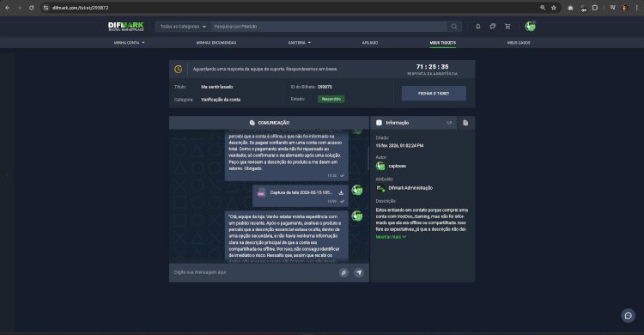Open Minhas Encomendas page

(216, 43)
